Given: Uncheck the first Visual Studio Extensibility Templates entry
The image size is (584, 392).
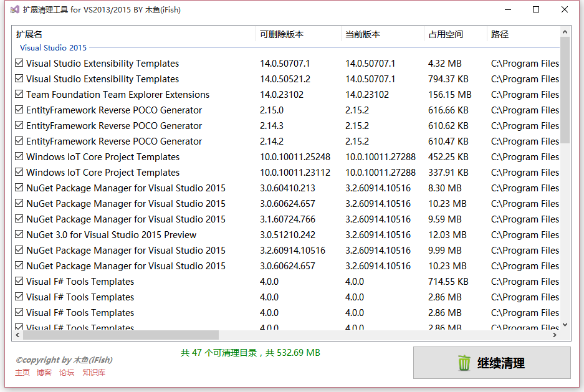Looking at the screenshot, I should coord(19,63).
